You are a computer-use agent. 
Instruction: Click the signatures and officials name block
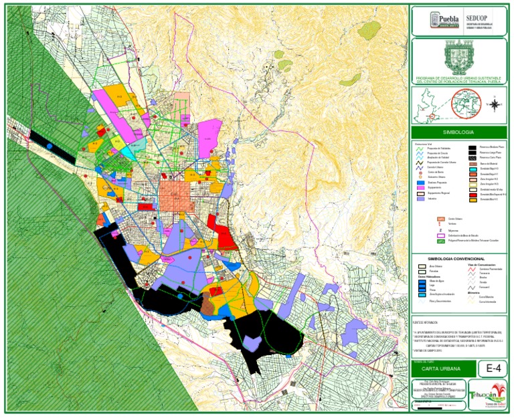438,389
